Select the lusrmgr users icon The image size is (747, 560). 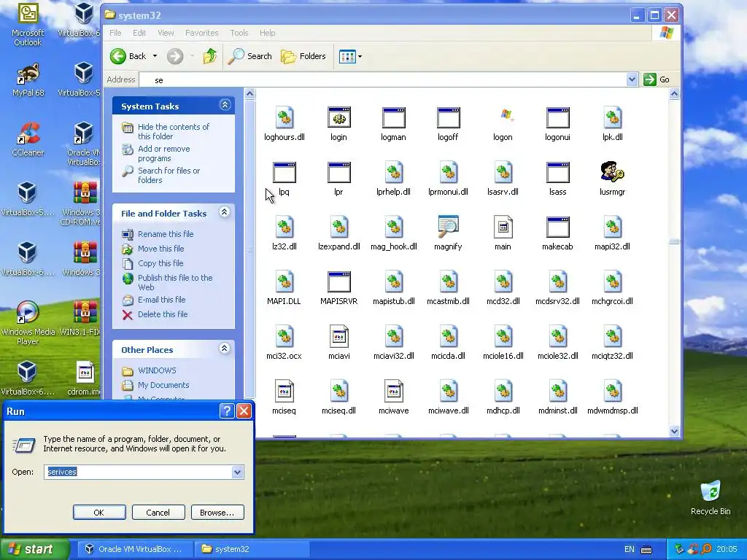612,172
